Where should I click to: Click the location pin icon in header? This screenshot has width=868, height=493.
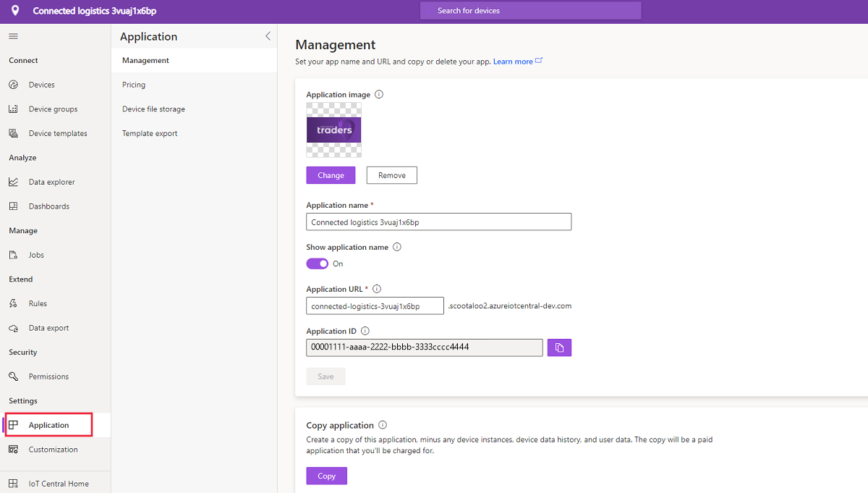16,12
